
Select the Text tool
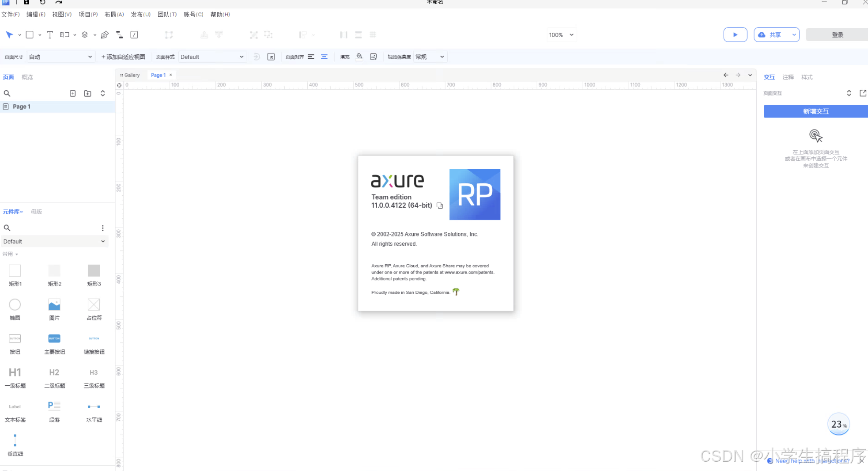pos(50,35)
